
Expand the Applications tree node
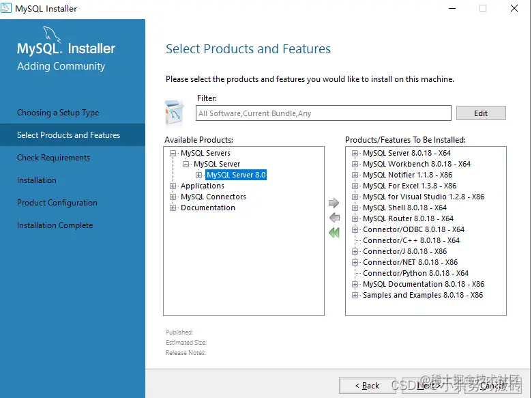coord(173,186)
